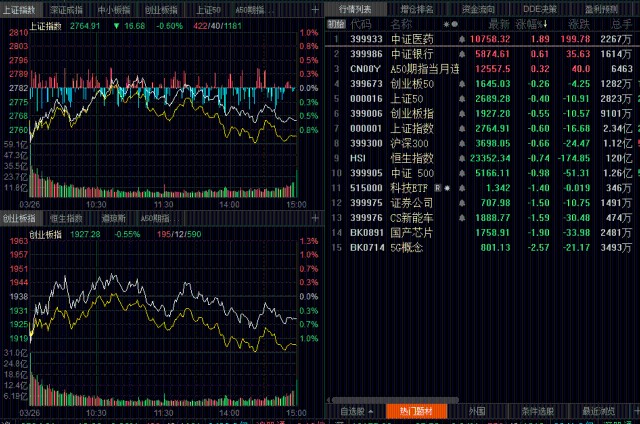Open the 自选股 bottom tab

click(x=354, y=411)
